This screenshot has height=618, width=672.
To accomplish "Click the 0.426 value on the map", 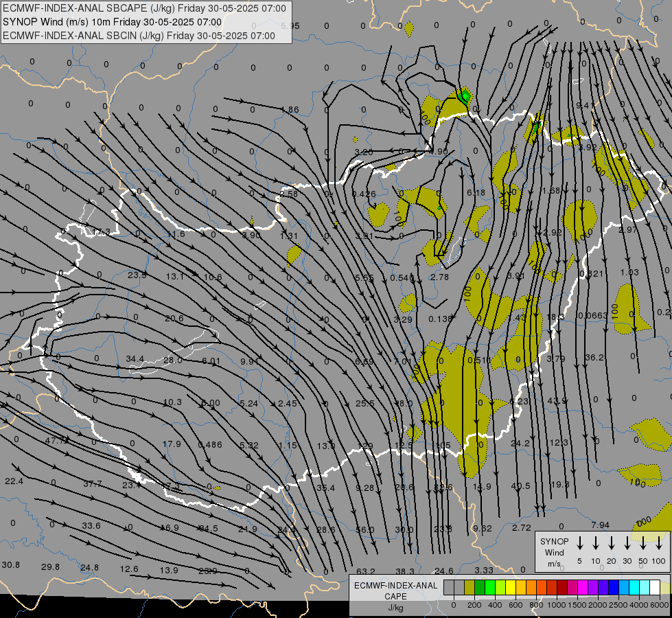I will pos(364,194).
